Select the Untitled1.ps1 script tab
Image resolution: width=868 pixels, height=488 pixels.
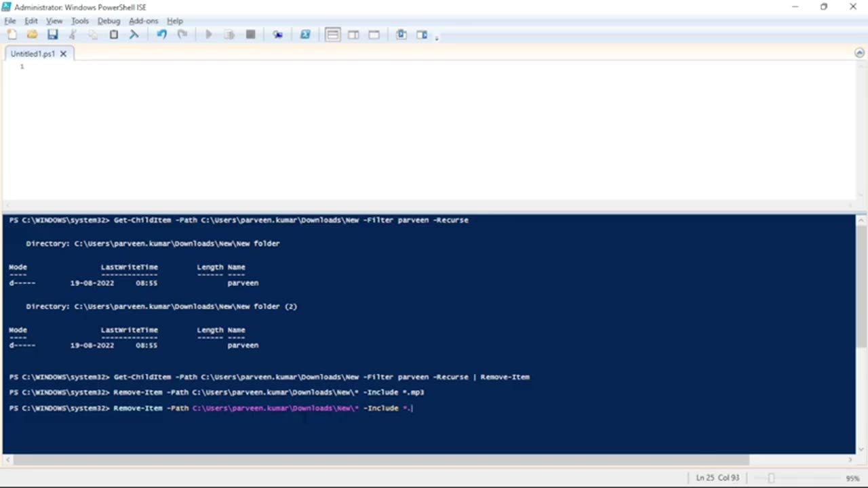pyautogui.click(x=33, y=54)
